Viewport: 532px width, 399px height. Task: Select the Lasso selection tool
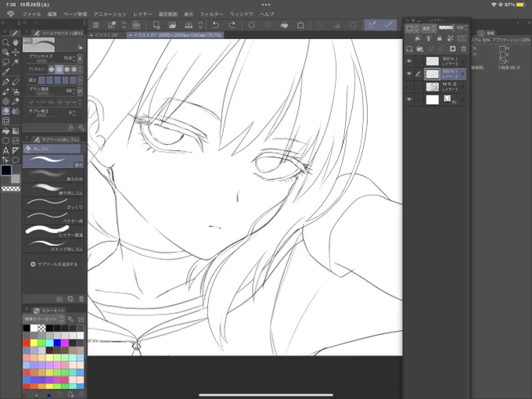tap(5, 62)
